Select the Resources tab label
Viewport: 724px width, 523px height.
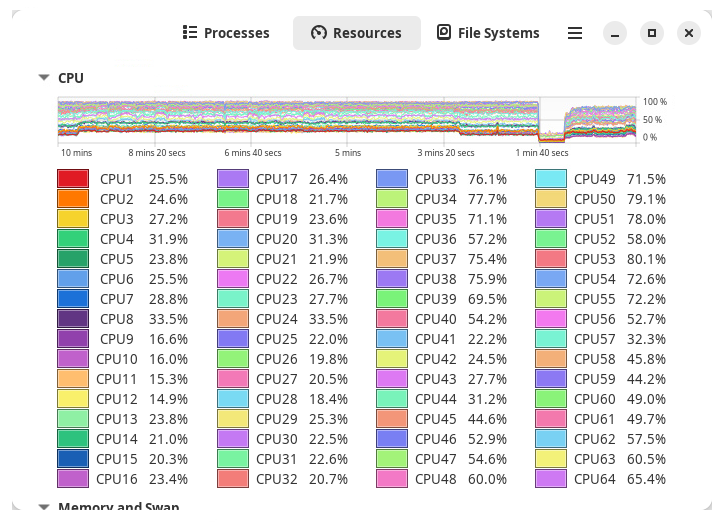367,33
